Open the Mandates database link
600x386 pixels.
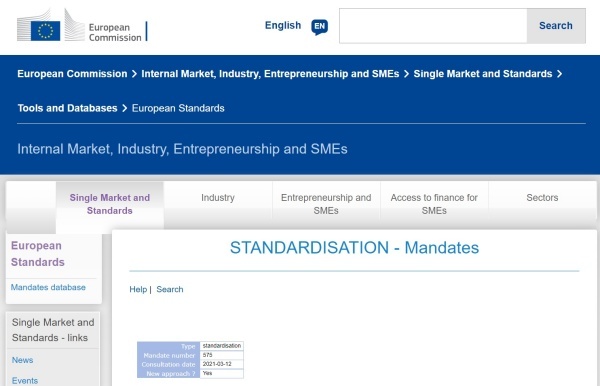pyautogui.click(x=48, y=287)
